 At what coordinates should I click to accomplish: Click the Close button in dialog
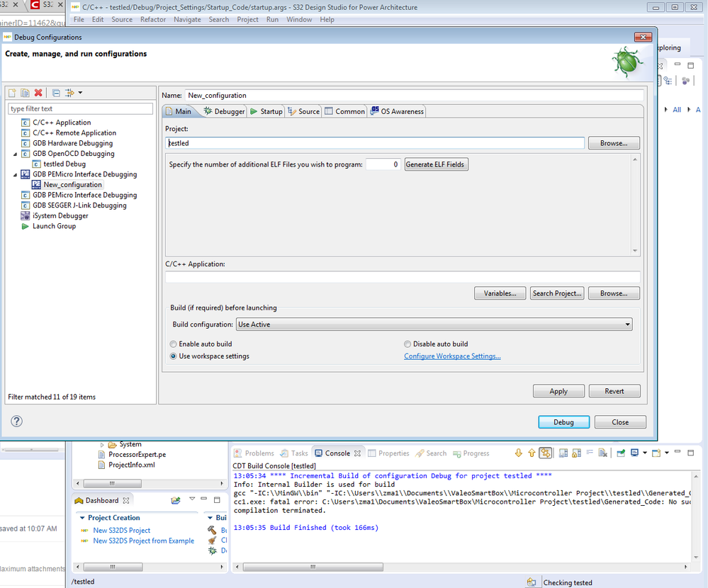point(620,422)
